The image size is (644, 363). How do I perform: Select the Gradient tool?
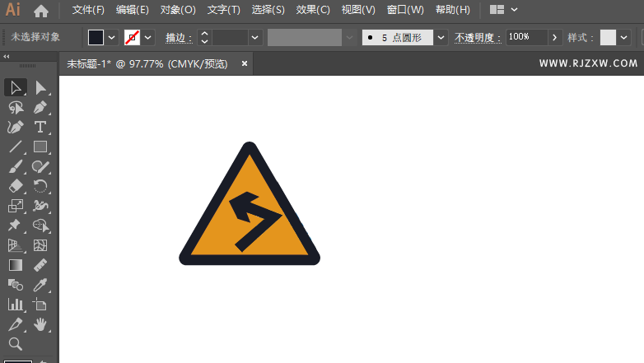pos(16,265)
